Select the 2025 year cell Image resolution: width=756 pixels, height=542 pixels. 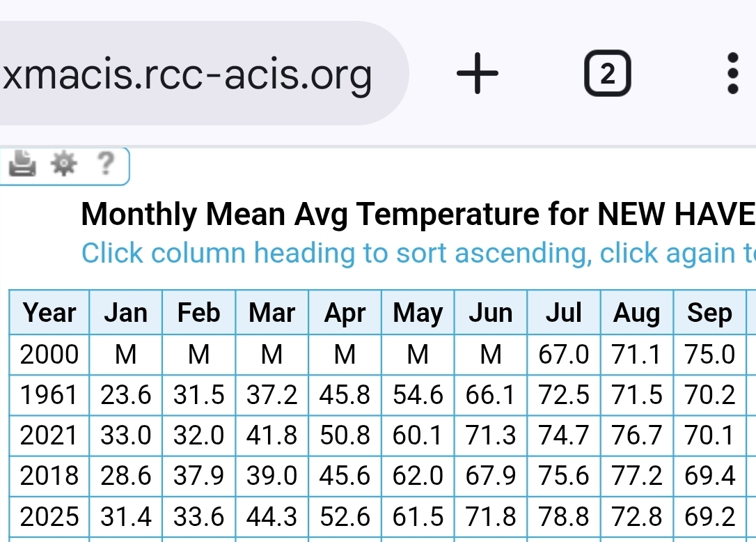pyautogui.click(x=49, y=517)
